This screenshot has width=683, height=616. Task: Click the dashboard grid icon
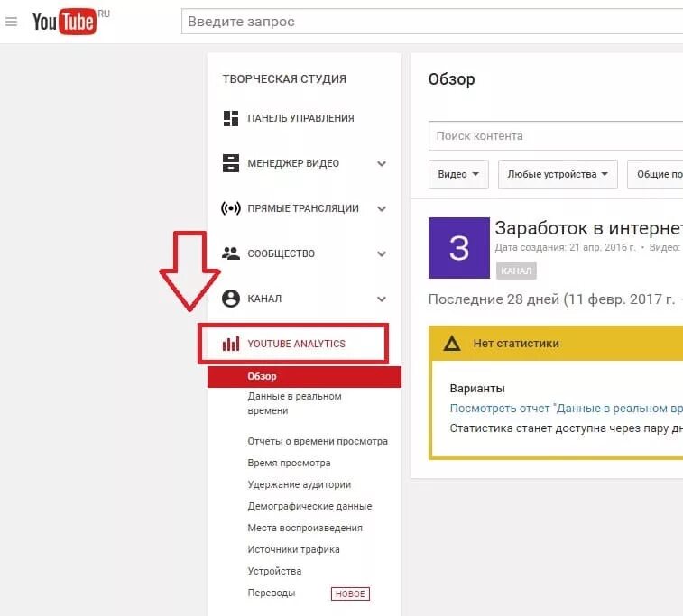click(x=231, y=118)
